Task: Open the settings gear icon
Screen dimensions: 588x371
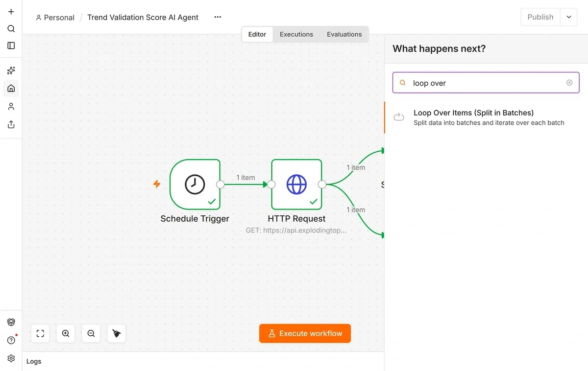Action: coord(11,358)
